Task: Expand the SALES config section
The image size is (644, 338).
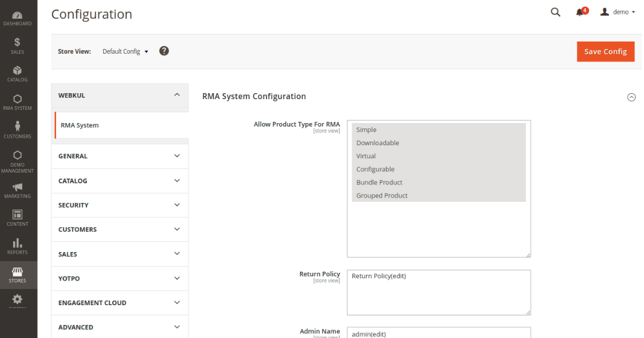Action: (119, 254)
